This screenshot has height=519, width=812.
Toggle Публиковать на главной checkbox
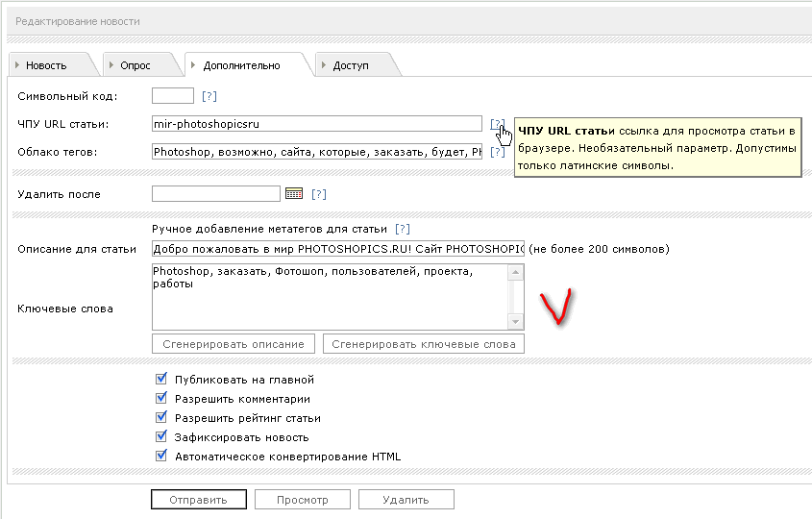(x=161, y=380)
